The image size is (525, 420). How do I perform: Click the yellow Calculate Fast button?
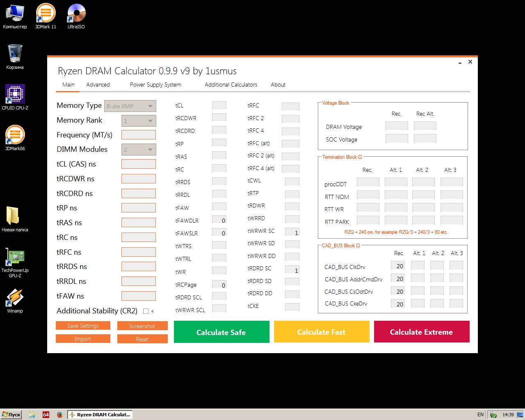click(x=322, y=332)
